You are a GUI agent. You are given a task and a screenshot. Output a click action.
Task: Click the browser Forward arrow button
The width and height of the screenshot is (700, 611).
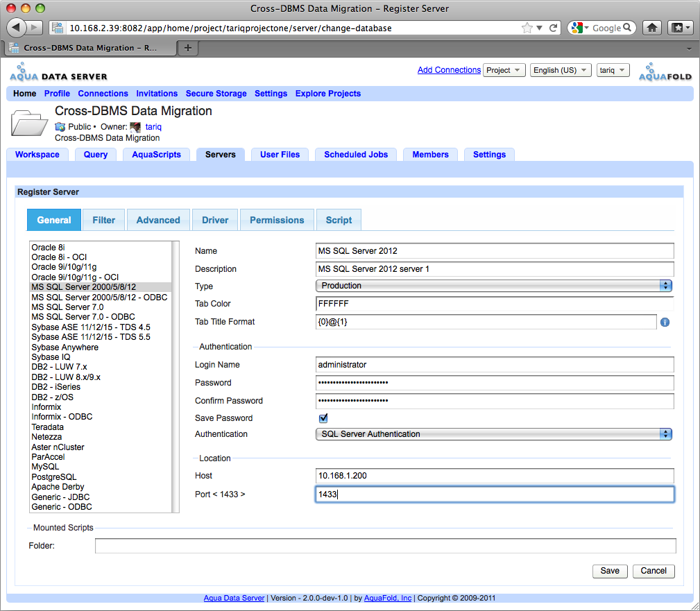[x=35, y=28]
